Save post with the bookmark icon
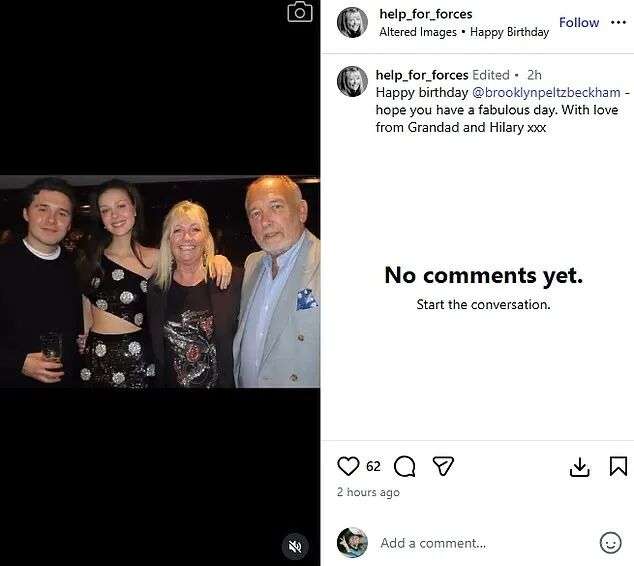The width and height of the screenshot is (634, 566). 618,467
